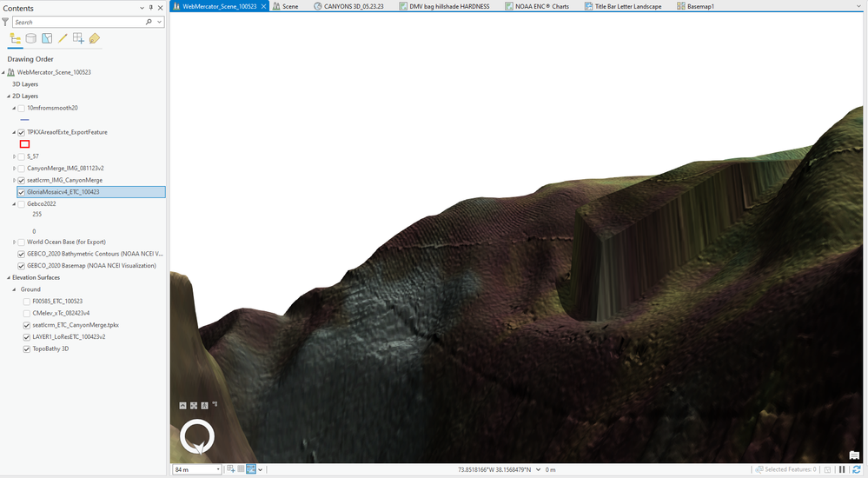The height and width of the screenshot is (478, 868).
Task: Select the GEBCO_2020 Basemap layer name
Action: 91,266
